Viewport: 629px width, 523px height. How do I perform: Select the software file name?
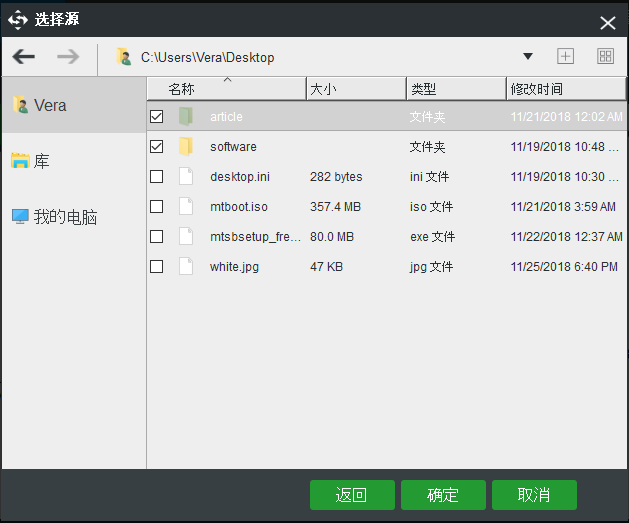[233, 147]
